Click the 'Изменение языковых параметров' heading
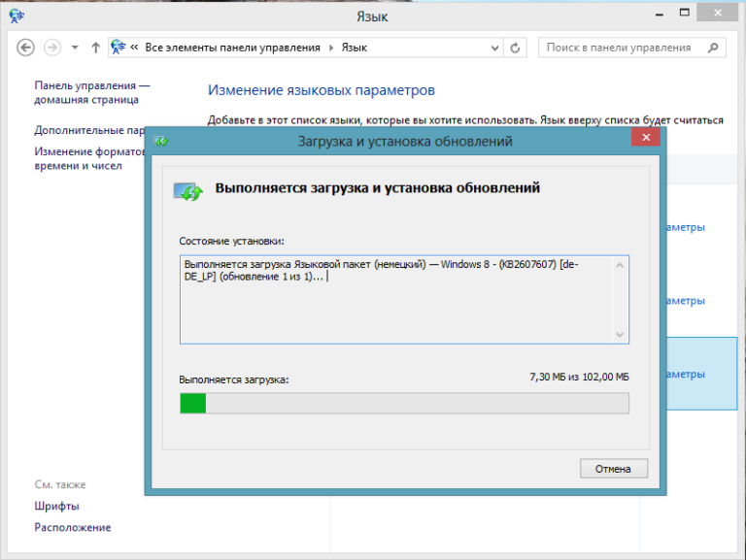 click(x=322, y=90)
